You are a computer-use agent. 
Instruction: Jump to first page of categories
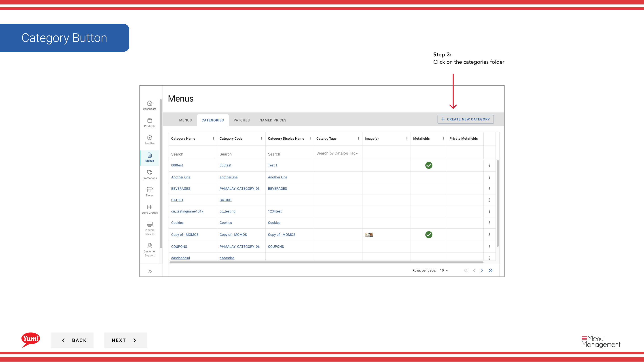[466, 270]
